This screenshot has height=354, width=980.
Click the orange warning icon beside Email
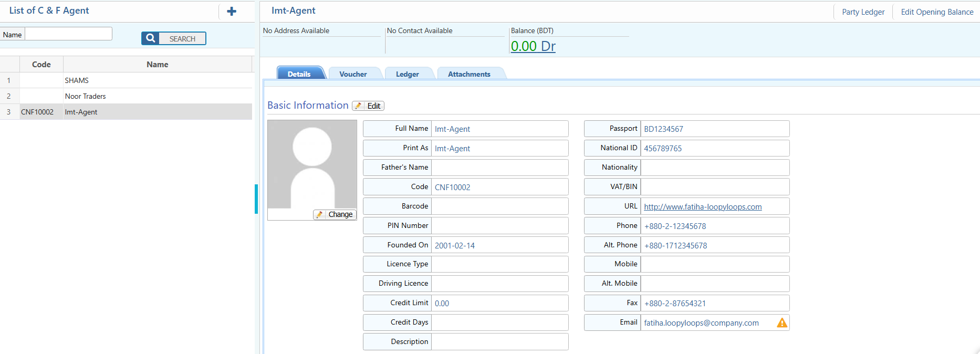point(782,322)
